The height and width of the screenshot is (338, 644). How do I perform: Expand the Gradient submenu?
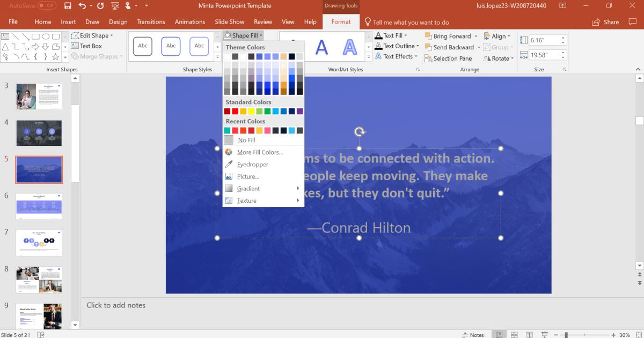pyautogui.click(x=248, y=188)
